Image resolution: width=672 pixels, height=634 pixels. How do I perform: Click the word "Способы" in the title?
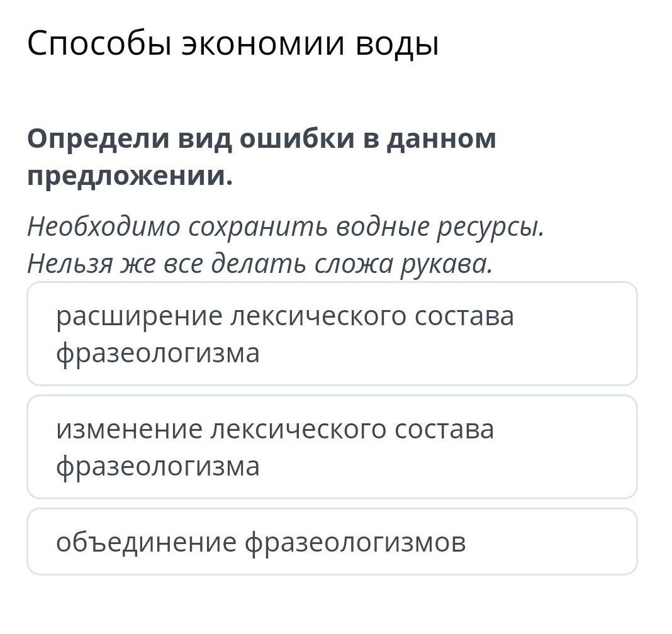tap(99, 45)
